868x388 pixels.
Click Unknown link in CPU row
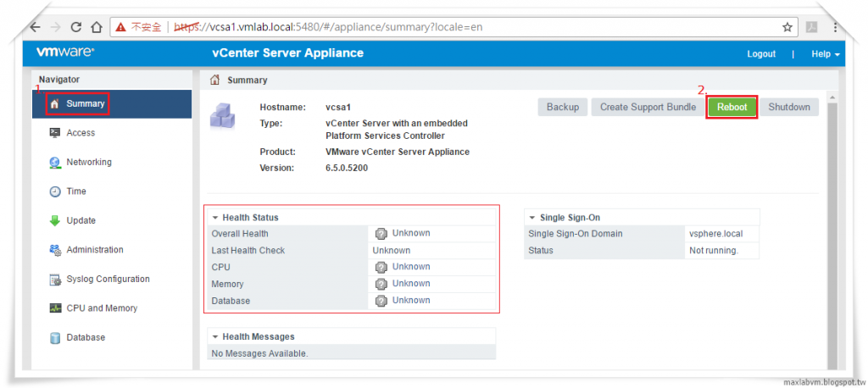(x=411, y=267)
